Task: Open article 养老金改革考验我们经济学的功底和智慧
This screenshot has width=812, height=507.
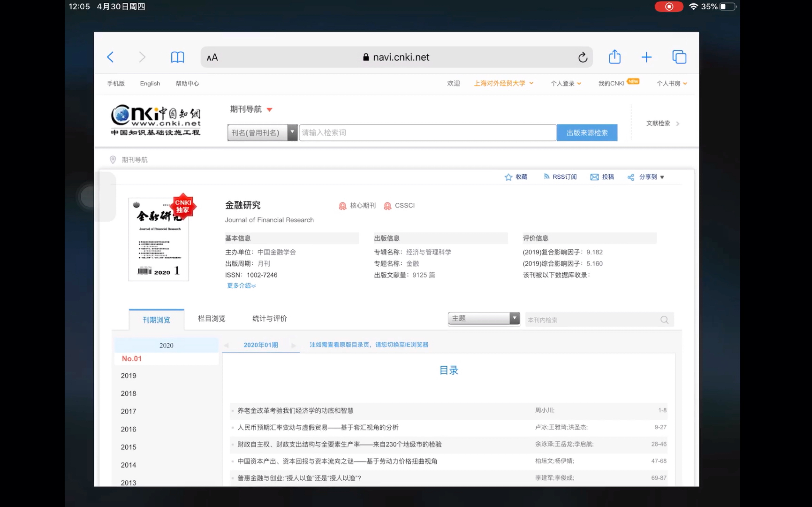Action: coord(295,411)
